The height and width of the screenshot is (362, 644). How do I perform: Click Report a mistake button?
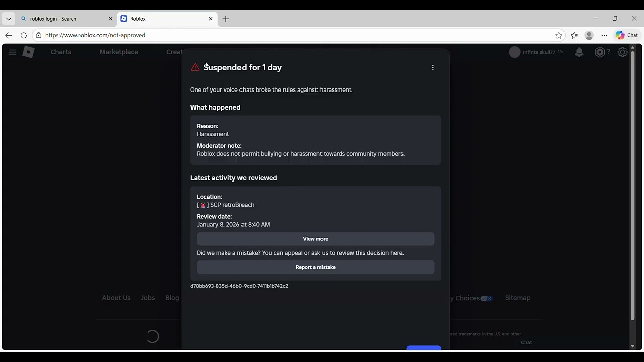tap(315, 267)
